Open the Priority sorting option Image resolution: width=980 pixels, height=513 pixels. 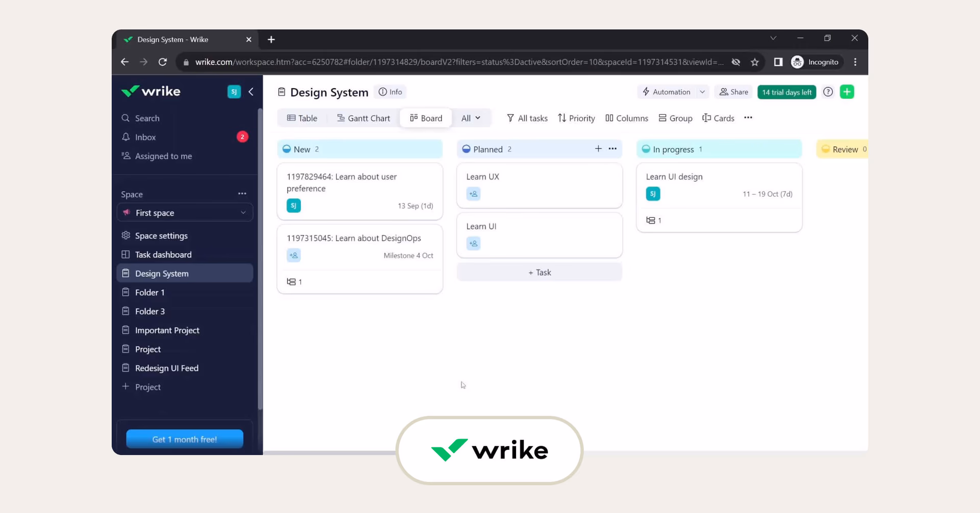coord(576,118)
